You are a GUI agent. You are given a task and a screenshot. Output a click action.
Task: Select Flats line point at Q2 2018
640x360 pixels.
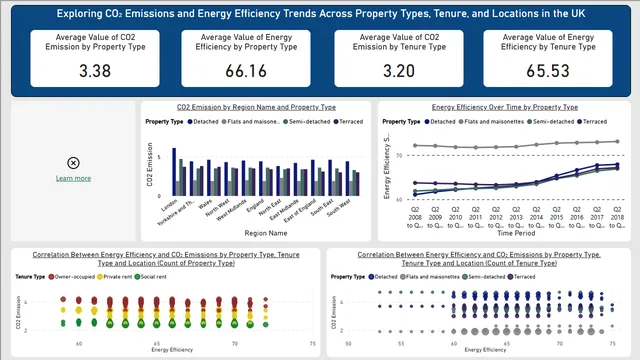click(x=617, y=142)
